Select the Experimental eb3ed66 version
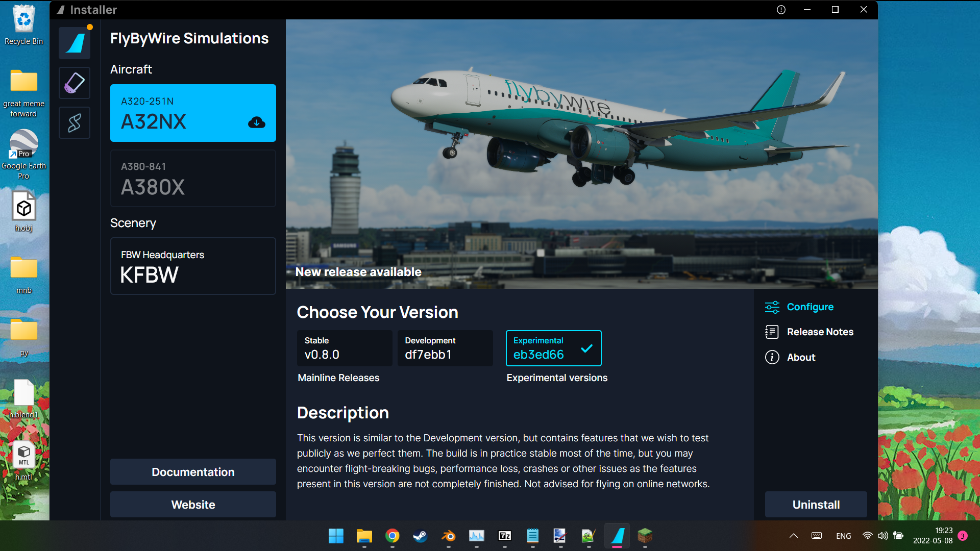 [553, 348]
